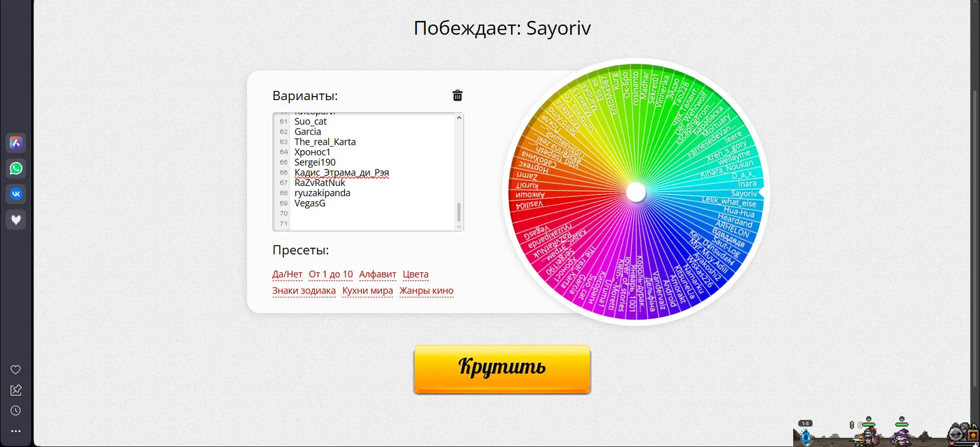
Task: Click the Lelik_what_else wheel segment
Action: (729, 202)
